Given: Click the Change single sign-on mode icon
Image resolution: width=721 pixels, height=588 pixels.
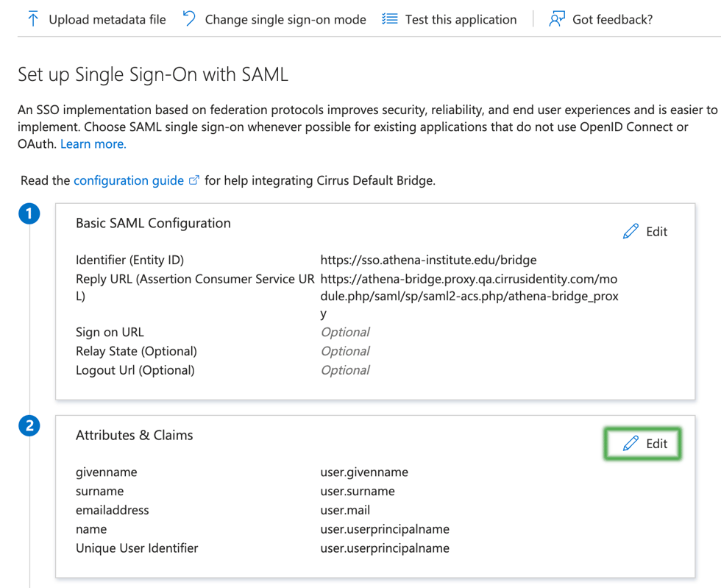Looking at the screenshot, I should (x=190, y=19).
